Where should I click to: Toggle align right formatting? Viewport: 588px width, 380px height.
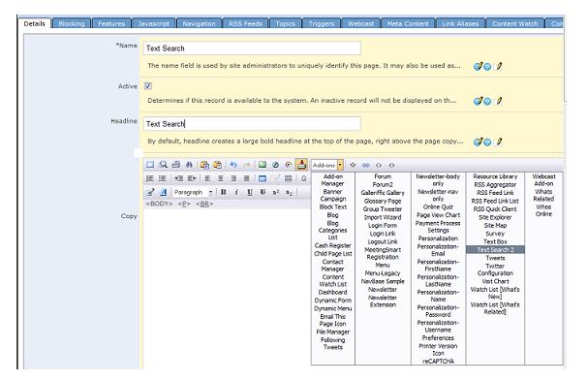click(x=233, y=178)
